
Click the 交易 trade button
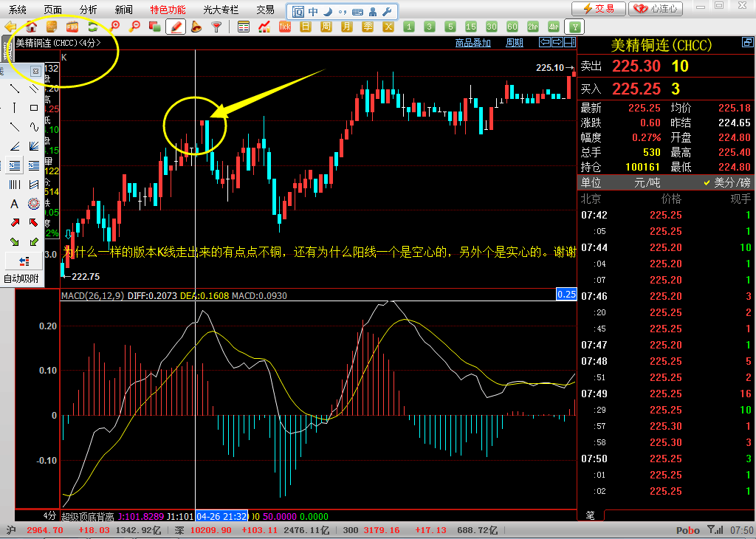pyautogui.click(x=598, y=9)
